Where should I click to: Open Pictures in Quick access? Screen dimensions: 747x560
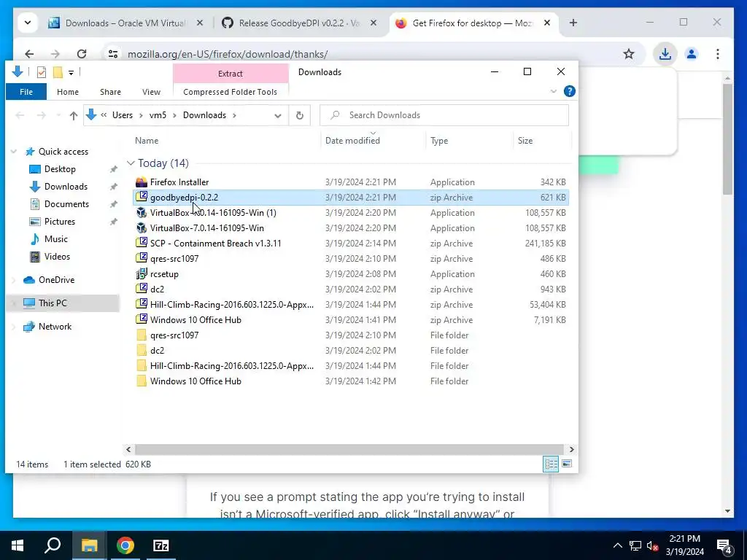point(60,222)
